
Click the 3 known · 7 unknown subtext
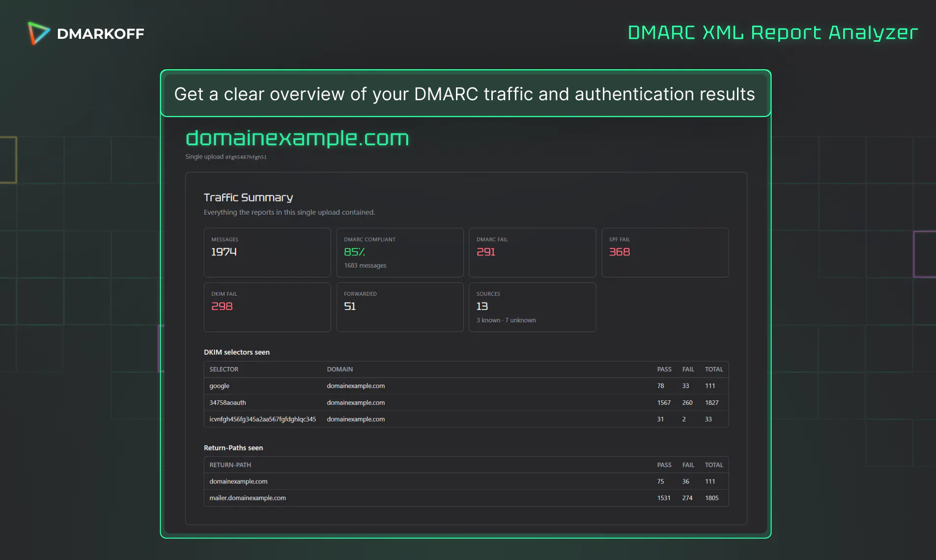[x=506, y=320]
